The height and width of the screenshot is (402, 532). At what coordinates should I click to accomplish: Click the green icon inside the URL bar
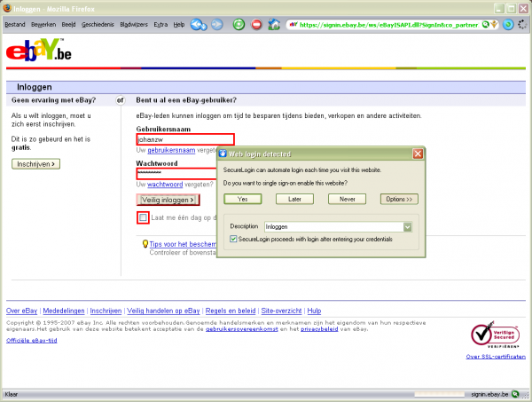(486, 24)
